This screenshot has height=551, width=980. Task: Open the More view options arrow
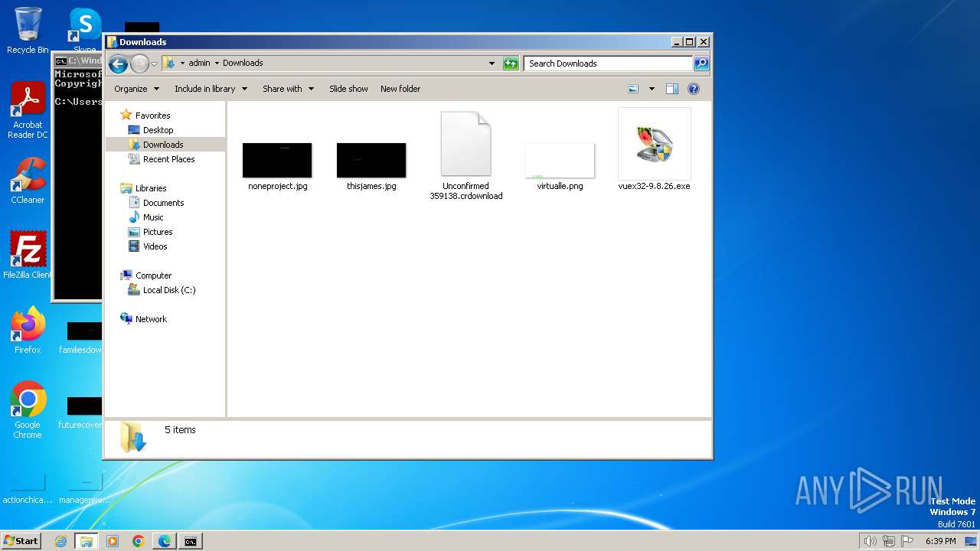(652, 89)
